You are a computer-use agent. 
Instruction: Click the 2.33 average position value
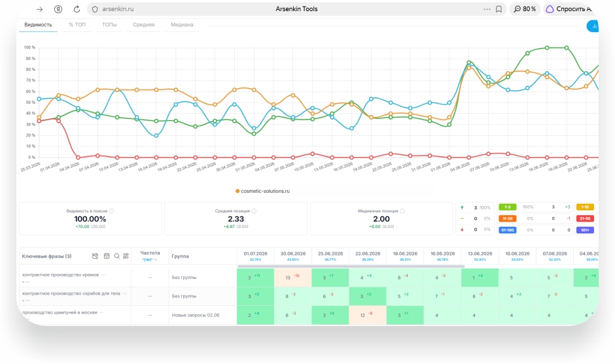pyautogui.click(x=236, y=219)
